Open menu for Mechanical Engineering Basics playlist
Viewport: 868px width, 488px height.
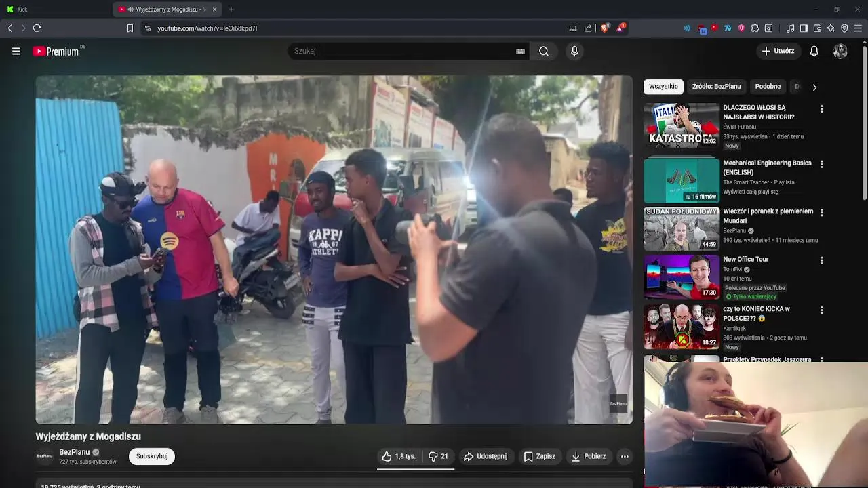pos(821,165)
